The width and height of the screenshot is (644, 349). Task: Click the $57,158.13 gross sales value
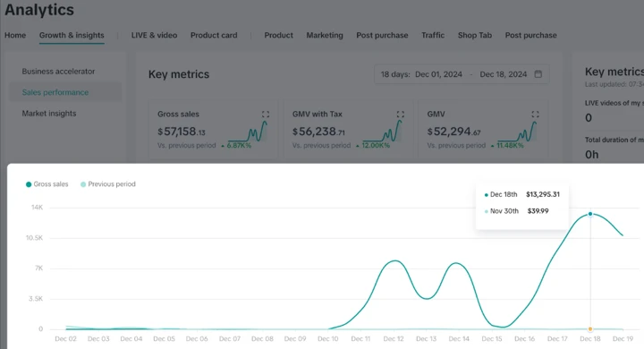181,132
